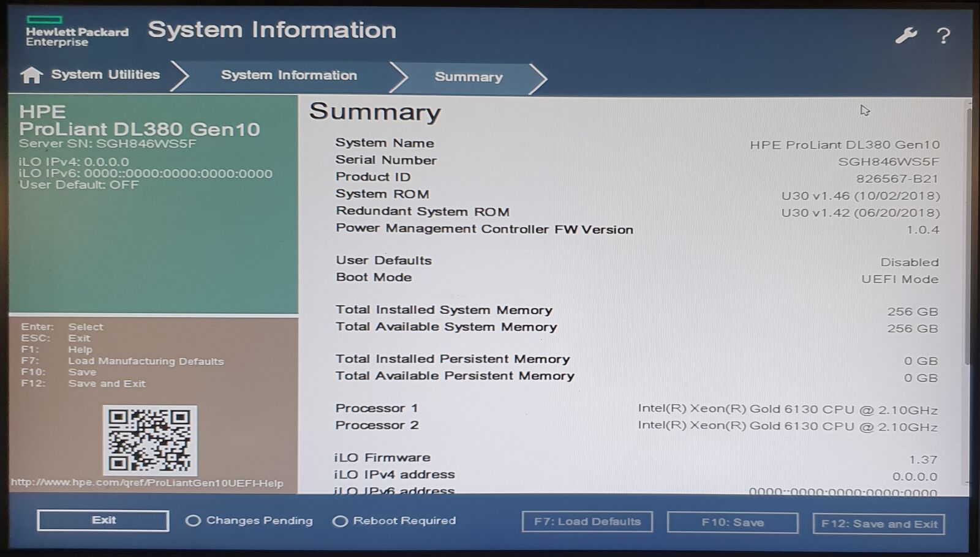Click the System Information page title
Image resolution: width=980 pixels, height=557 pixels.
272,30
